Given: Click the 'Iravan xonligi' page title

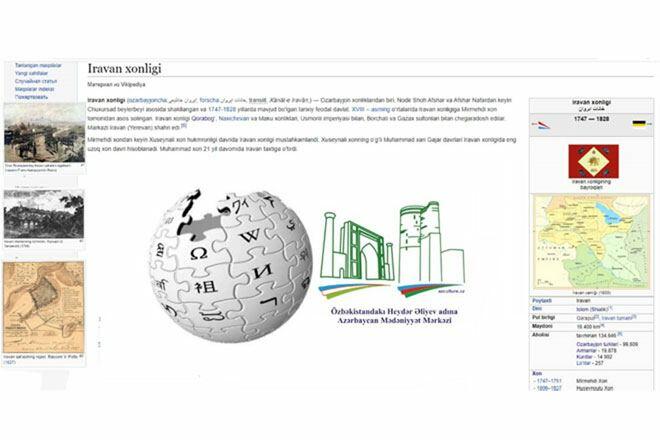Looking at the screenshot, I should [x=124, y=69].
